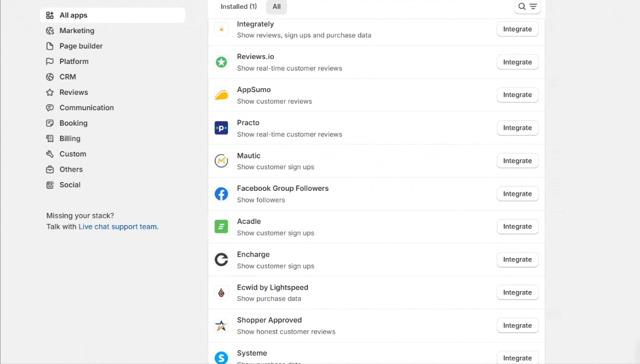Integrate Acadle
640x364 pixels.
tap(518, 227)
